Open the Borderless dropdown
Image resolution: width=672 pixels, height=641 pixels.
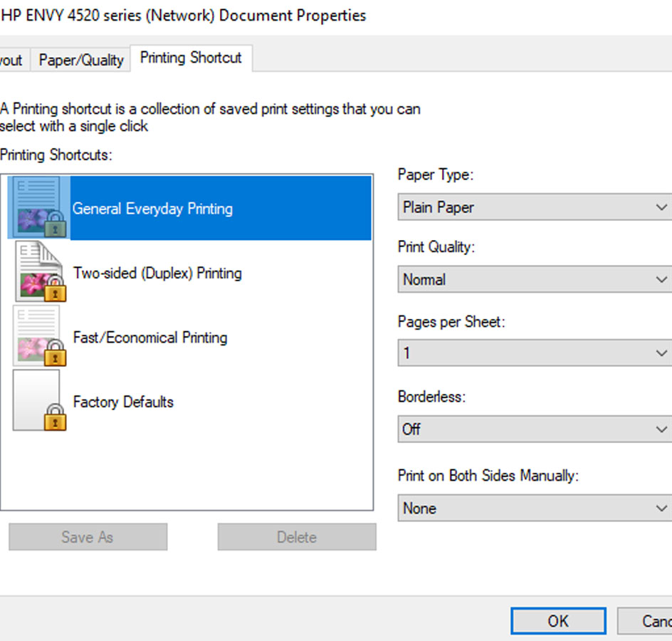535,429
